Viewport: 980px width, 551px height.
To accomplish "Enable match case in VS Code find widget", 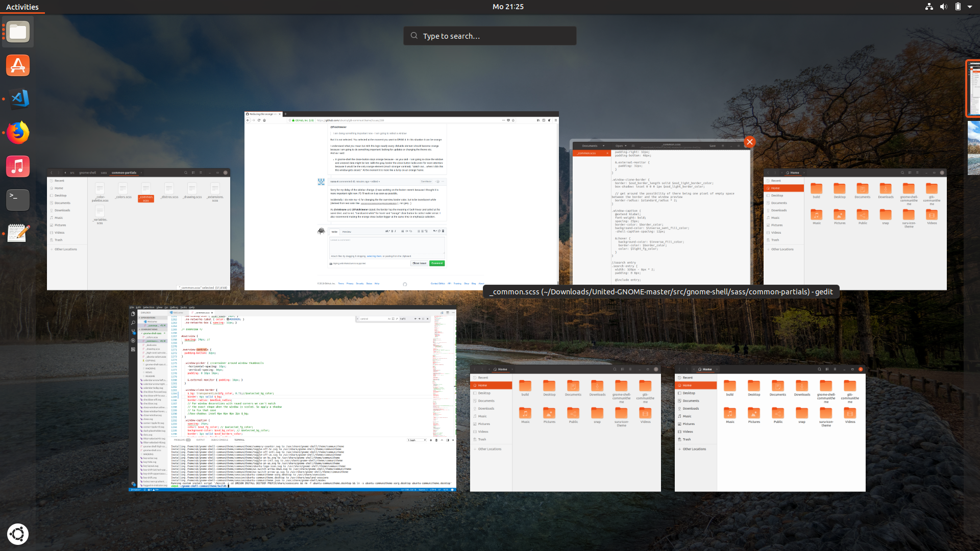I will (389, 318).
